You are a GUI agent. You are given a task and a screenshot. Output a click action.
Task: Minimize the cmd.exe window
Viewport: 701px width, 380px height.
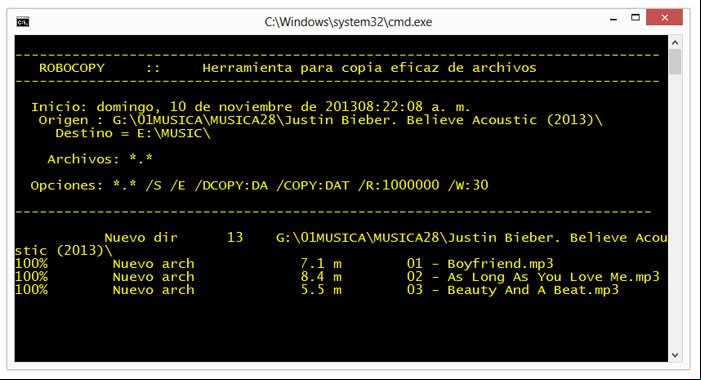click(x=613, y=19)
